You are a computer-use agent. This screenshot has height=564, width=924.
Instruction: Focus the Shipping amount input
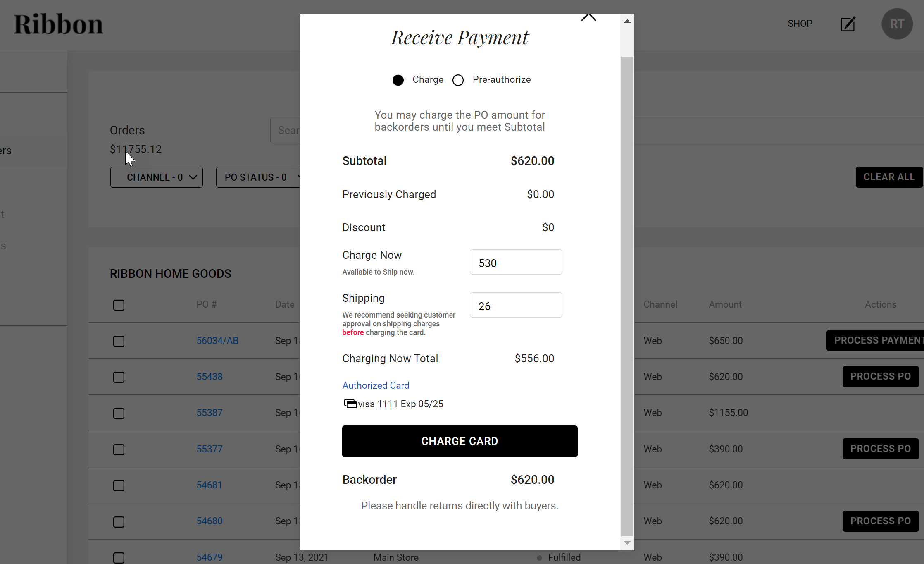(516, 305)
